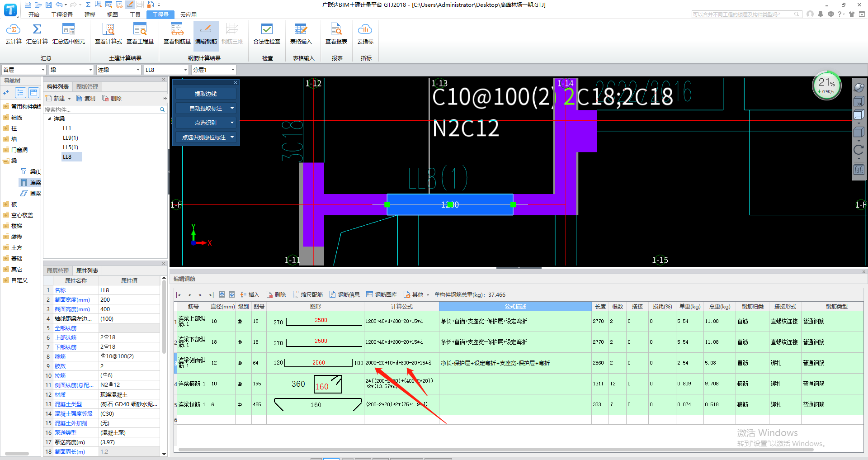This screenshot has width=868, height=460.
Task: Open the floor selector dropdown 首层
Action: (24, 70)
